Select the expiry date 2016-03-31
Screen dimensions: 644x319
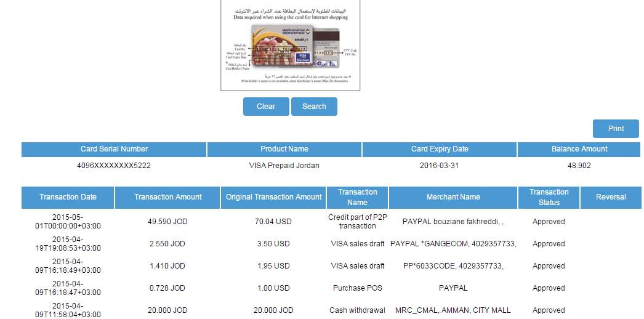click(440, 166)
